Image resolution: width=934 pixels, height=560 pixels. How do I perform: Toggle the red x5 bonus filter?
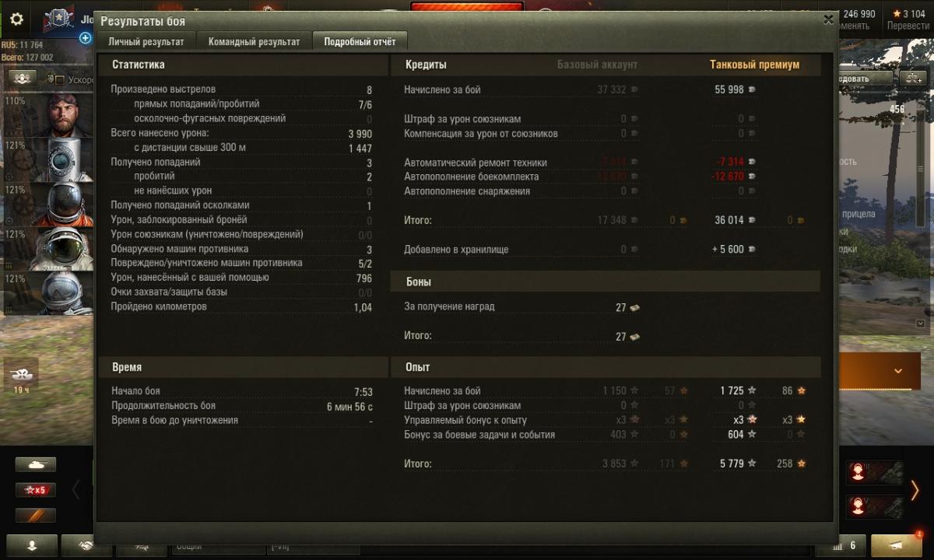tap(36, 489)
